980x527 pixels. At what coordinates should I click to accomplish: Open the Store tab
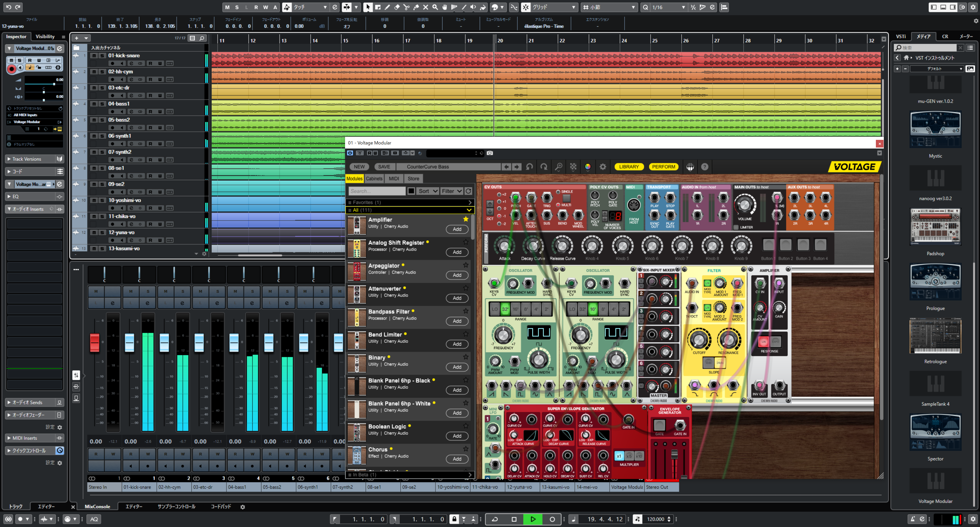tap(413, 178)
